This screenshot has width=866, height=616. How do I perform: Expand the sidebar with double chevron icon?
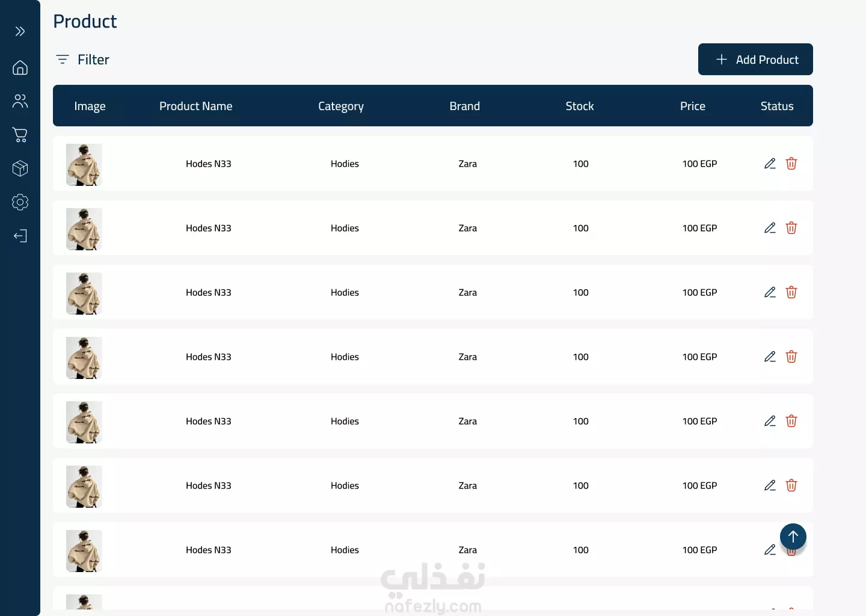tap(20, 31)
